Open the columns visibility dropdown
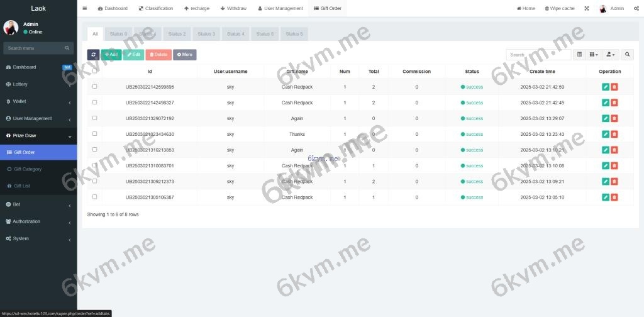 click(x=593, y=55)
